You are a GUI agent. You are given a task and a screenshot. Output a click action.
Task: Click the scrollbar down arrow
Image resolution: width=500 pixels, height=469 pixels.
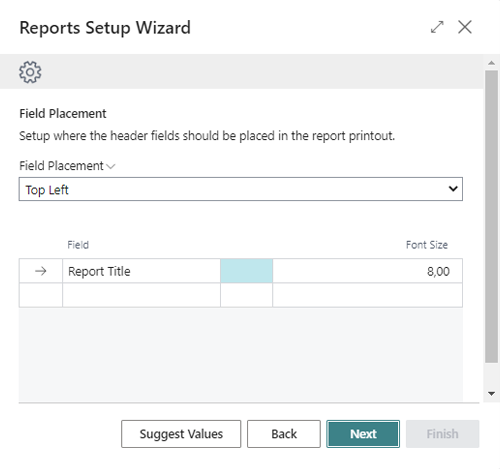coord(491,394)
